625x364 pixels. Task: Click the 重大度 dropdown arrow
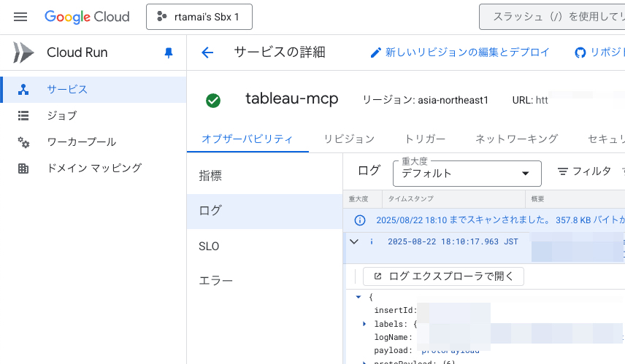tap(526, 173)
